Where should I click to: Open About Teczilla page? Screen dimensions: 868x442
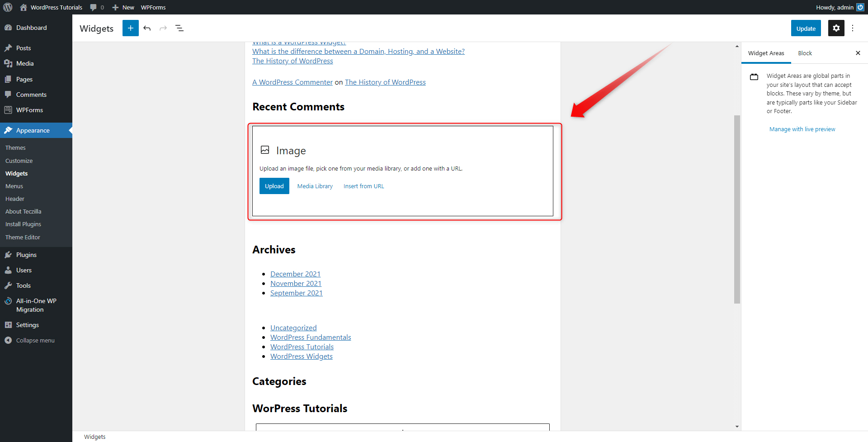23,211
